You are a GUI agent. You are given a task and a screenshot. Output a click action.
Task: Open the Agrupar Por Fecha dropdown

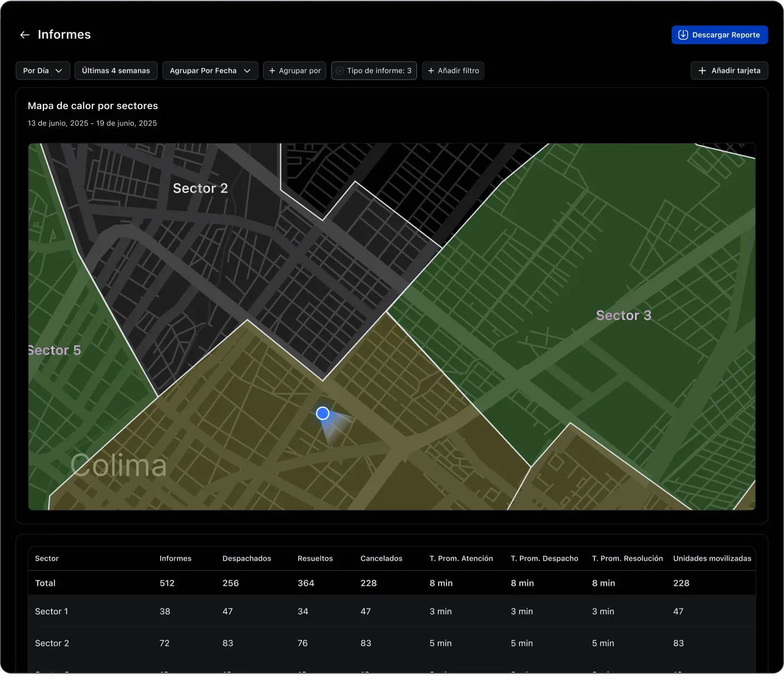(210, 71)
